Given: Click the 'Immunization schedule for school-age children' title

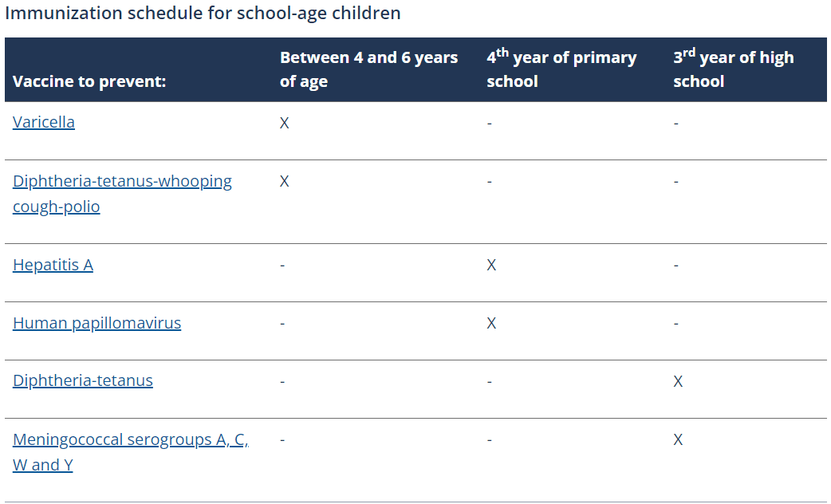Looking at the screenshot, I should pyautogui.click(x=203, y=14).
